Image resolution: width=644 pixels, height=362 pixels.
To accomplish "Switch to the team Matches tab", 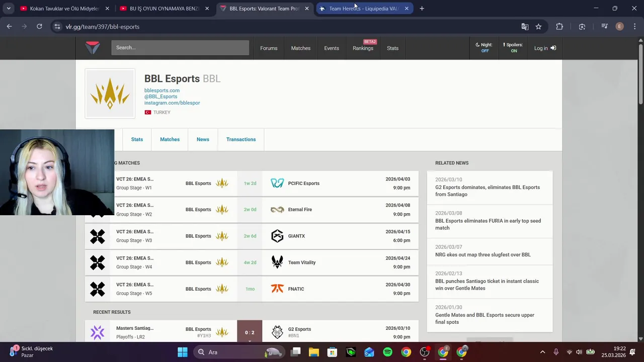I will [x=170, y=139].
